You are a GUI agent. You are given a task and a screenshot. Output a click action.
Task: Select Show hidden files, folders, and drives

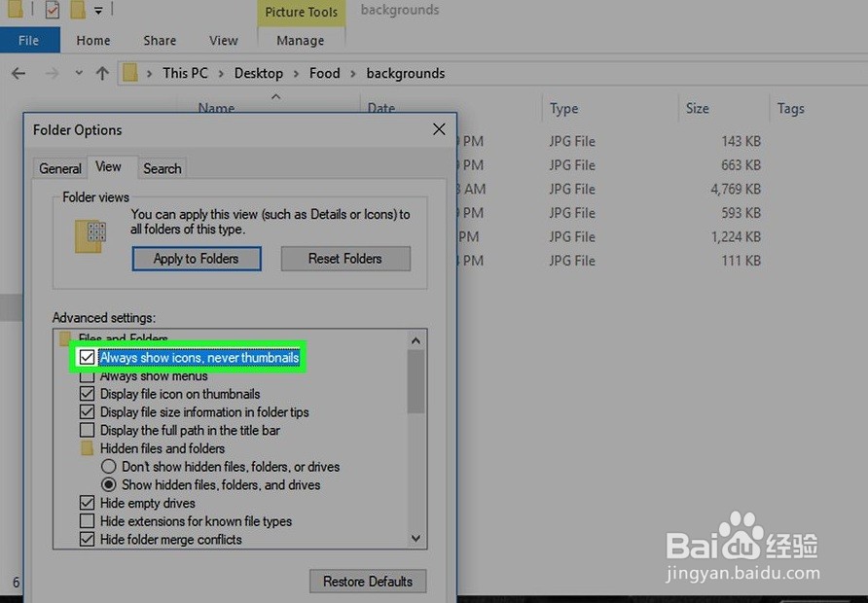(x=109, y=485)
